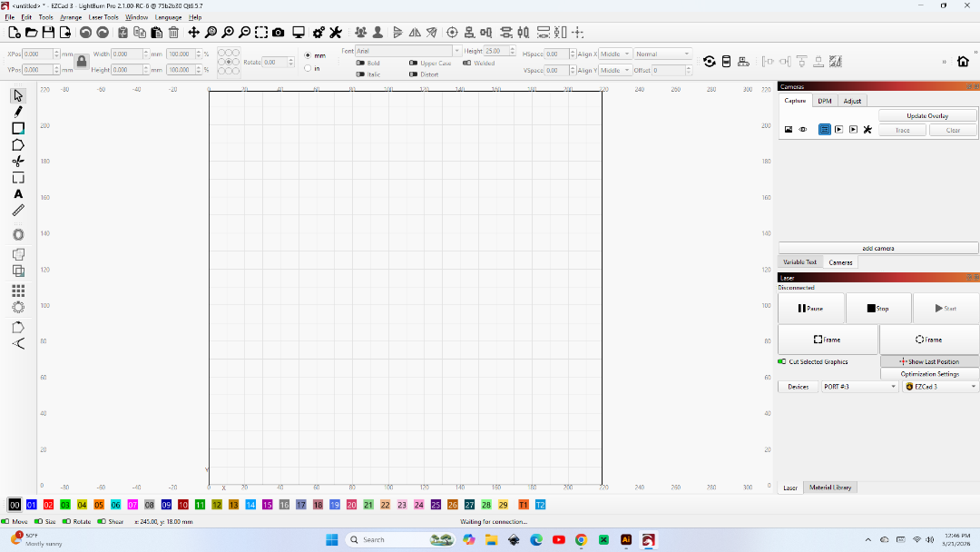Open the Measure ruler tool
The image size is (980, 552).
pos(18,211)
